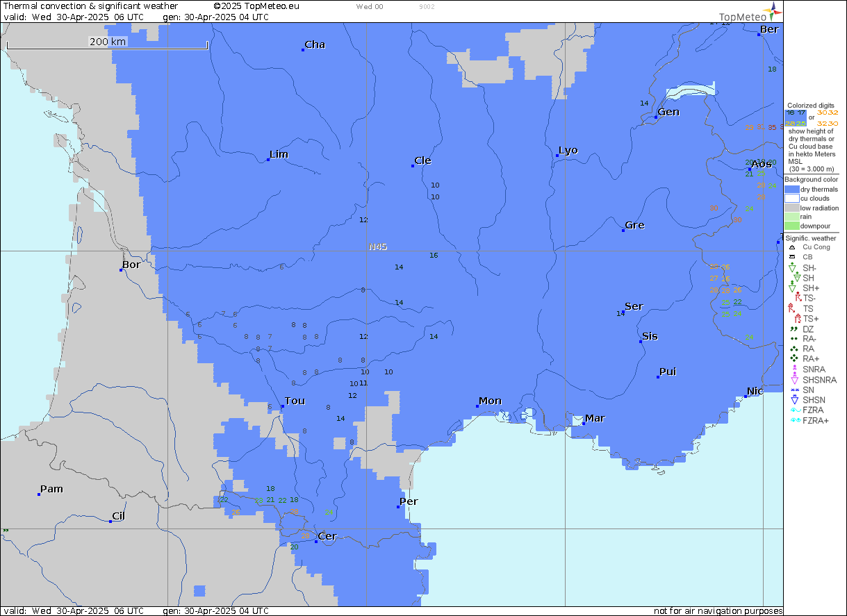Click the top 'valid: Wed 30-Apr-2025 06 UTC'
Screen dimensions: 847x616
click(74, 17)
